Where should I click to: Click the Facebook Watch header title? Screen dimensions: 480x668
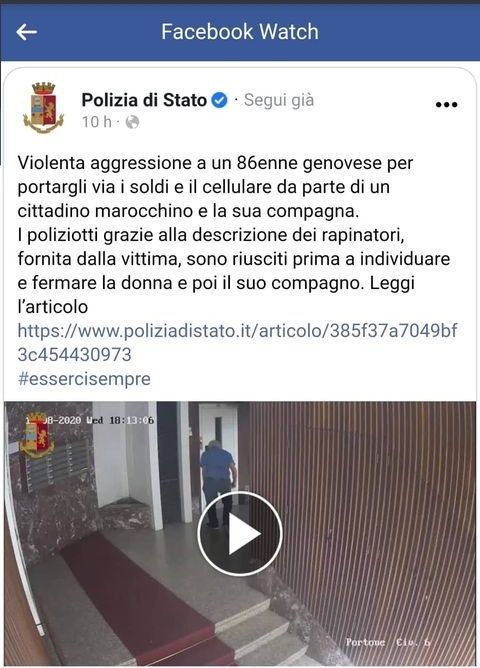point(240,32)
